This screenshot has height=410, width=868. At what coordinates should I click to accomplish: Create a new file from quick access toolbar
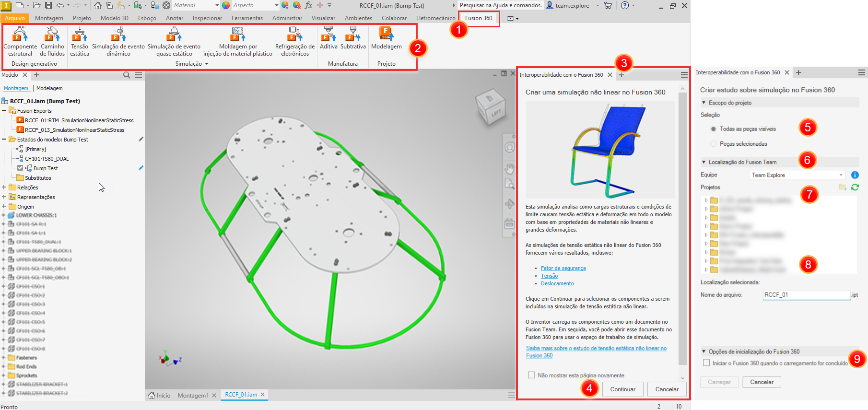click(20, 5)
